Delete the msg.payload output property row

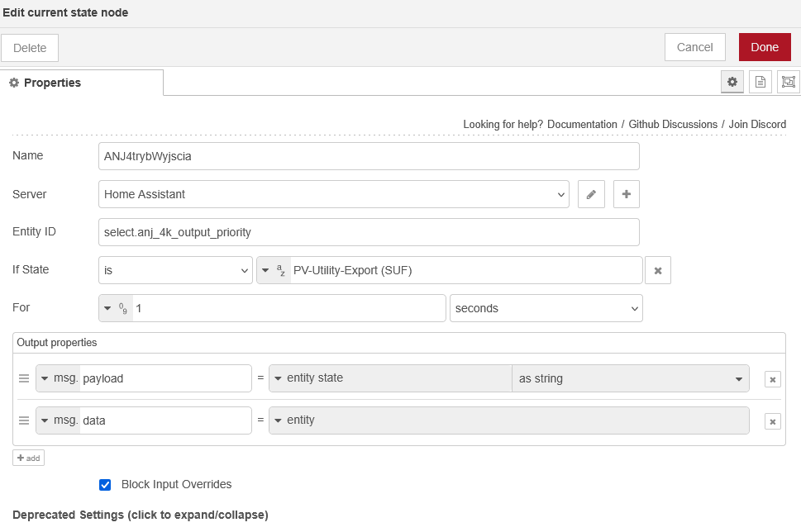[772, 379]
